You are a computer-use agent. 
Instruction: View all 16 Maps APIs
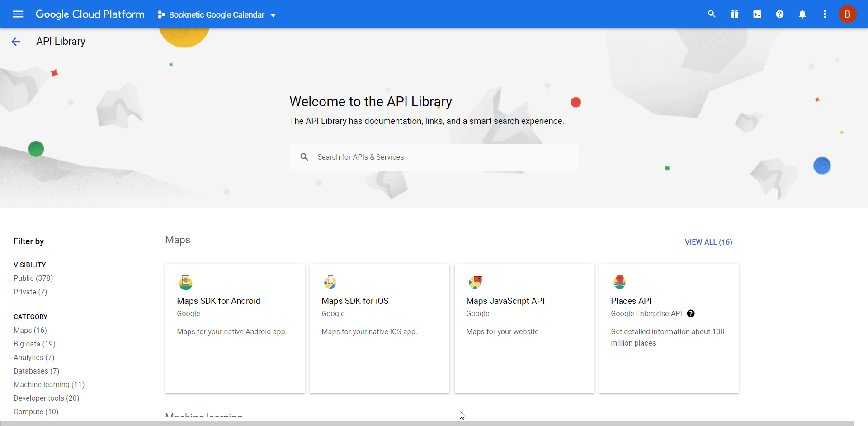point(708,242)
